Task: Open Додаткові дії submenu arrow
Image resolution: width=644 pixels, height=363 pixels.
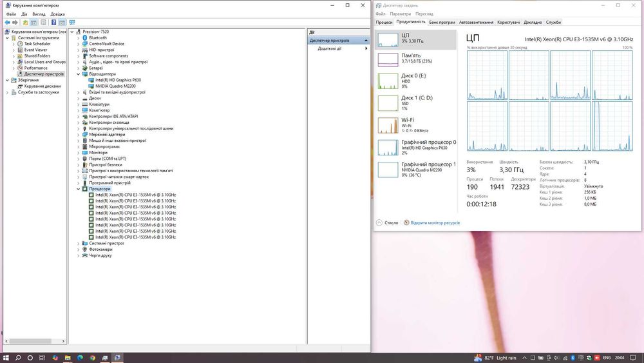Action: click(366, 48)
